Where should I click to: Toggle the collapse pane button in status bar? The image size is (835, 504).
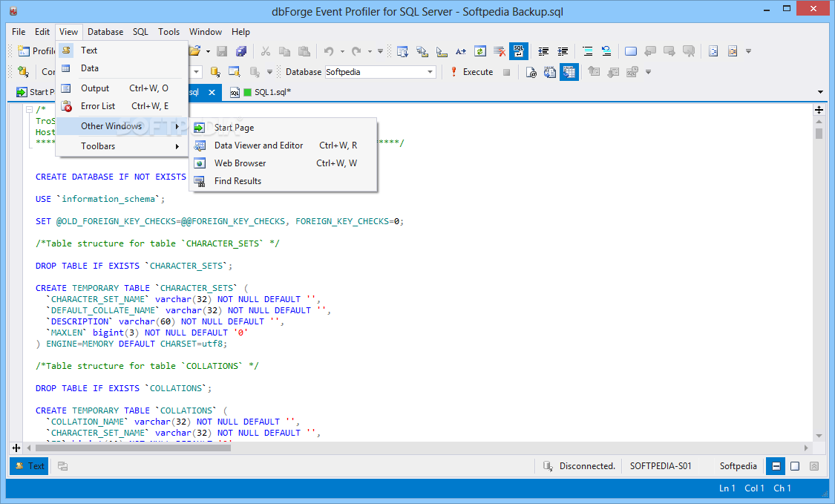[814, 466]
